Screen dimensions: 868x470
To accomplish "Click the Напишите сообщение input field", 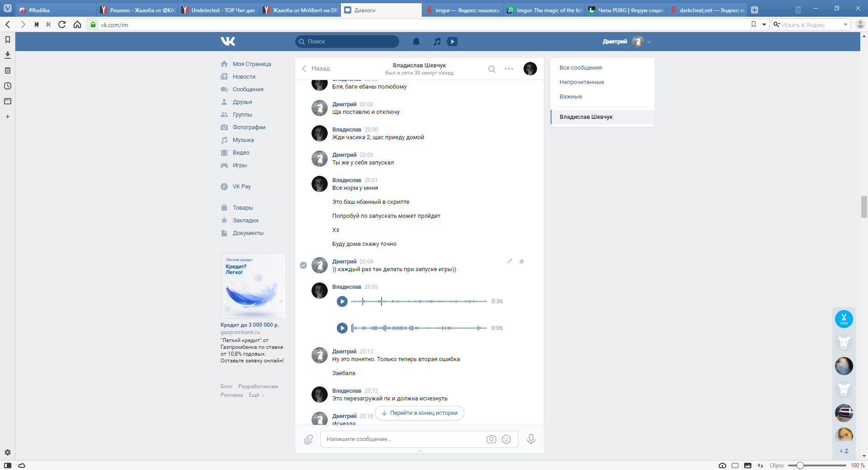I will (402, 439).
